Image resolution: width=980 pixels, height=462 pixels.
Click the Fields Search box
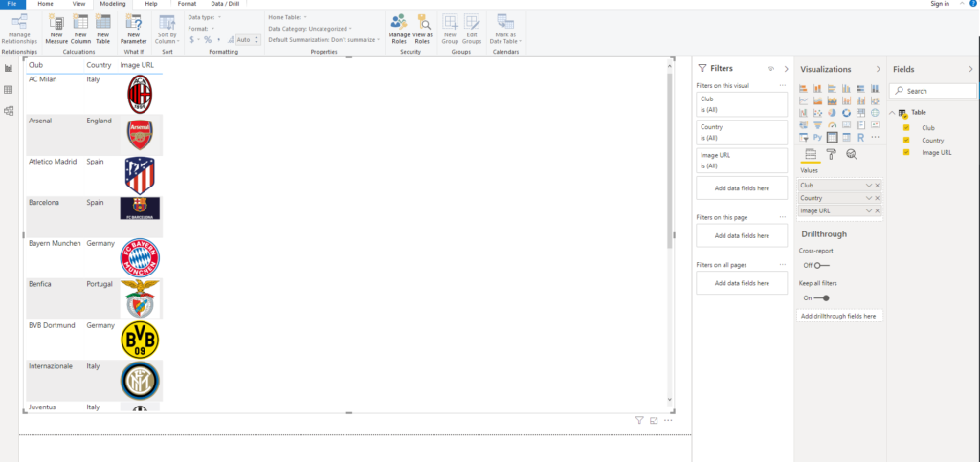[x=932, y=91]
